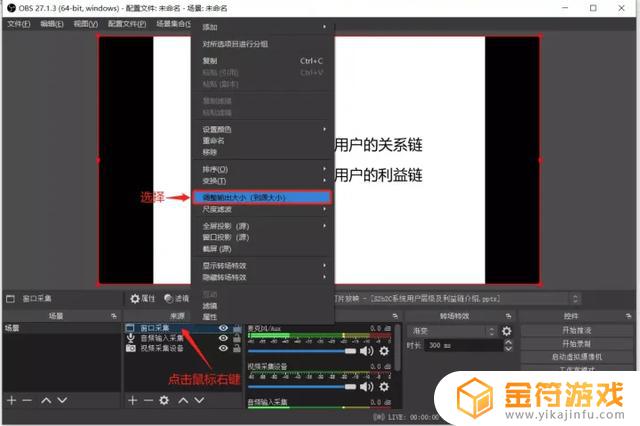Click the remove source minus icon
Viewport: 640px width, 426px height.
coord(148,400)
